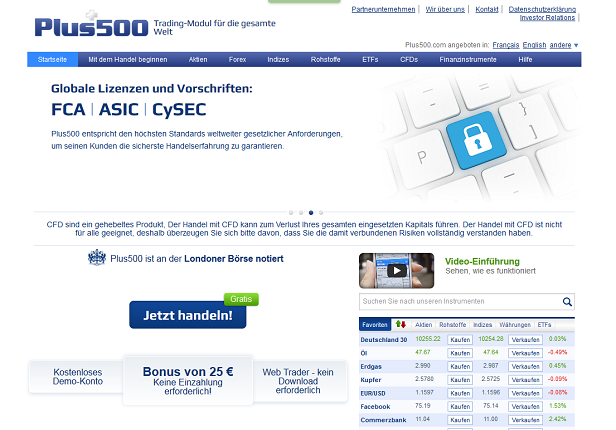Open the Aktien menu item
The width and height of the screenshot is (616, 430).
click(x=198, y=60)
